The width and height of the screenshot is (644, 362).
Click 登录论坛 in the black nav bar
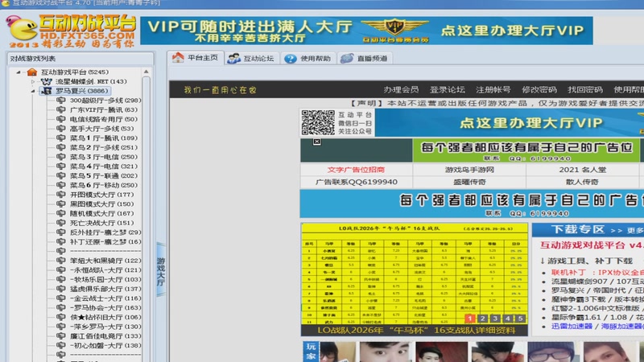[447, 89]
